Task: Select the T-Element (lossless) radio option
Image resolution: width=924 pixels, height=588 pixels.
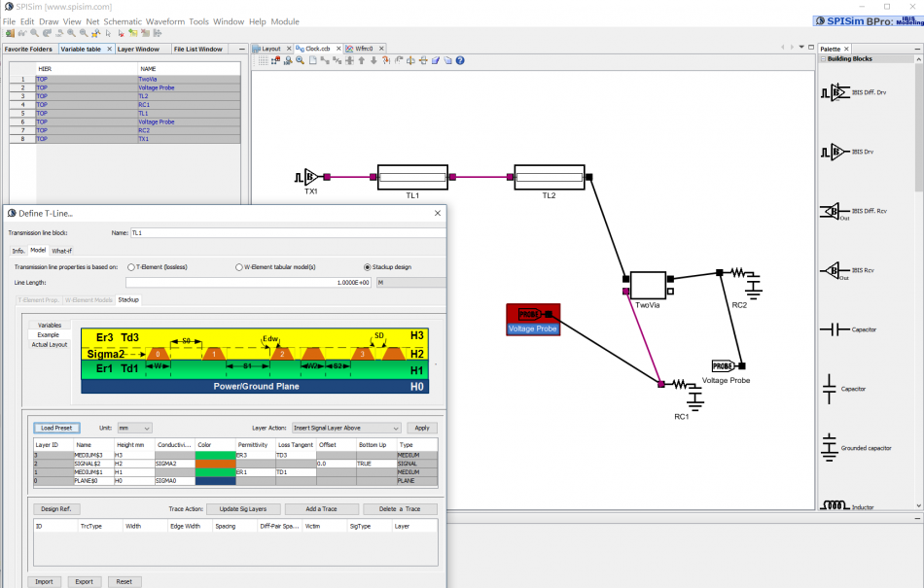Action: tap(132, 266)
